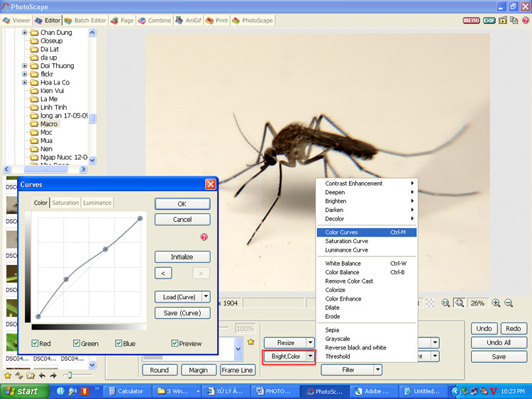Viewport: 532px width, 399px height.
Task: Select Saturation Curve menu item
Action: pyautogui.click(x=367, y=241)
